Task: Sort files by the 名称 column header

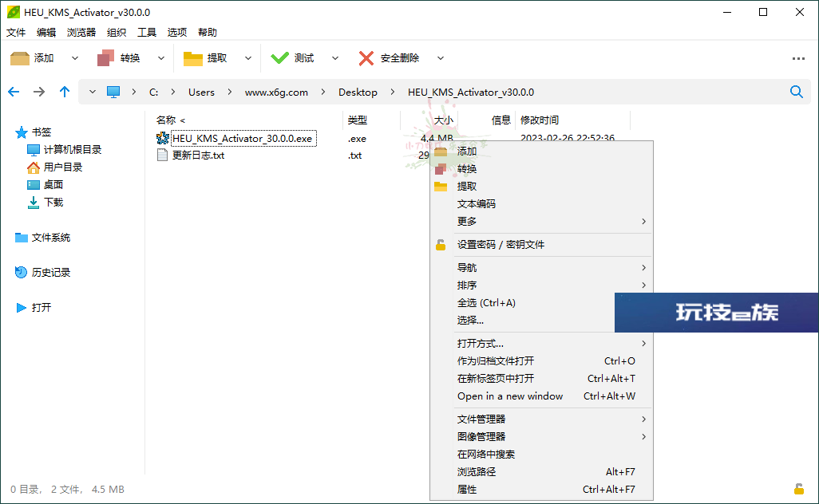Action: [166, 120]
